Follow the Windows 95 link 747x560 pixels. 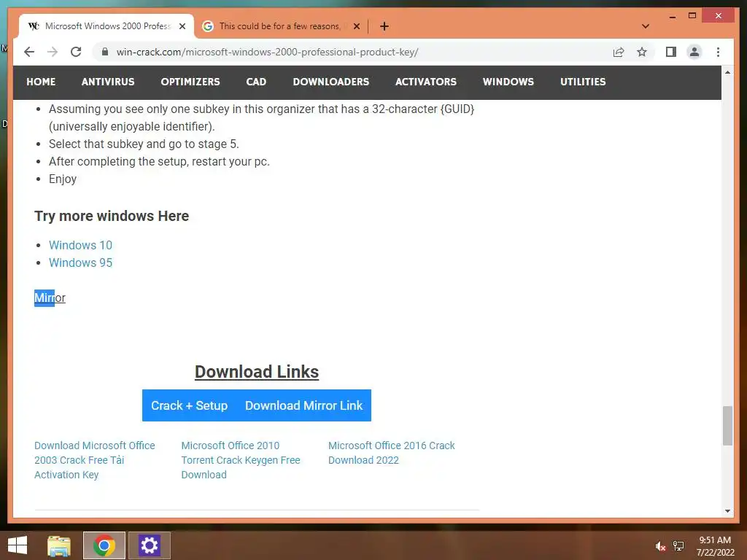click(80, 262)
